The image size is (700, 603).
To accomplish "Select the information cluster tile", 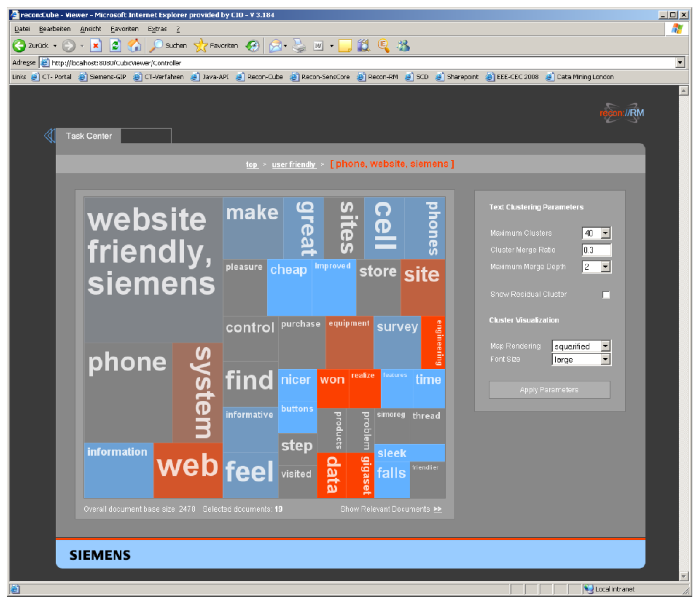I will 119,471.
